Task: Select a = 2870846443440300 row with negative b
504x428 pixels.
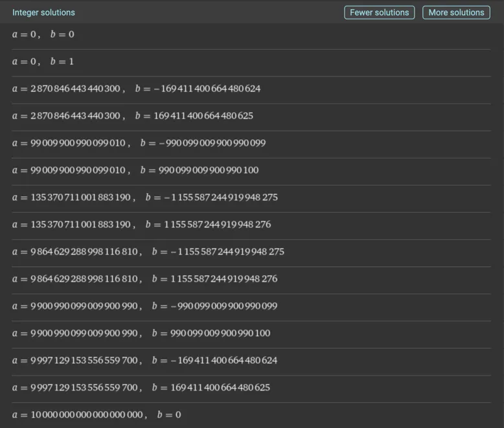Action: coord(136,89)
